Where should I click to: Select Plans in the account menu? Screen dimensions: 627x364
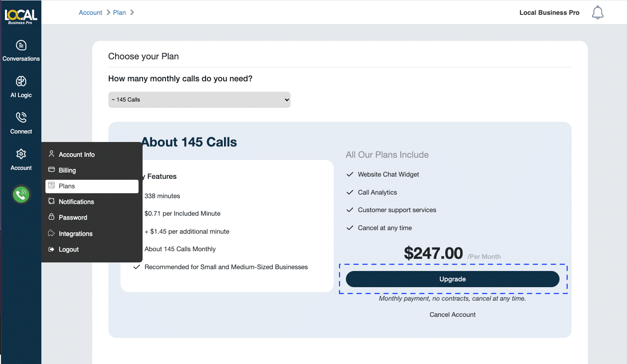click(x=92, y=186)
